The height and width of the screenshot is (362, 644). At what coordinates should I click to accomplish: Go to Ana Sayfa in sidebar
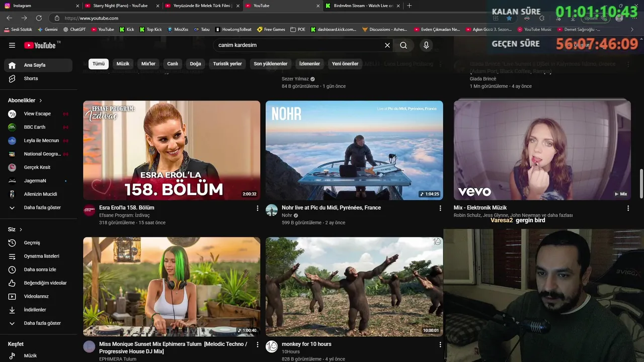click(39, 65)
